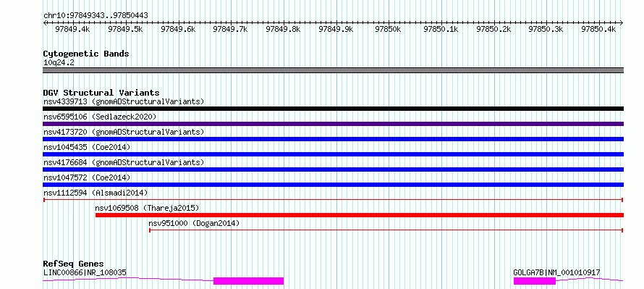The height and width of the screenshot is (289, 644).
Task: Click the LINC00866 magenta exon block
Action: coord(248,281)
